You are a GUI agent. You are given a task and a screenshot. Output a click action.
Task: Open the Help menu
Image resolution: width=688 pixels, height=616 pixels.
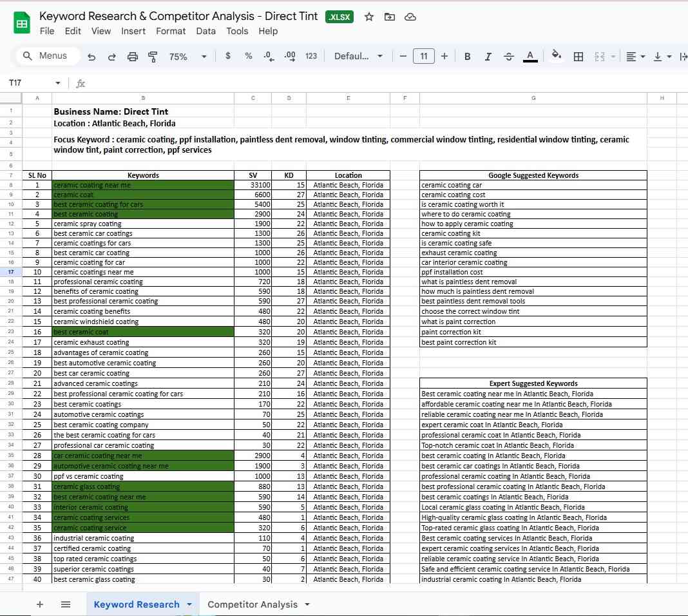point(268,31)
